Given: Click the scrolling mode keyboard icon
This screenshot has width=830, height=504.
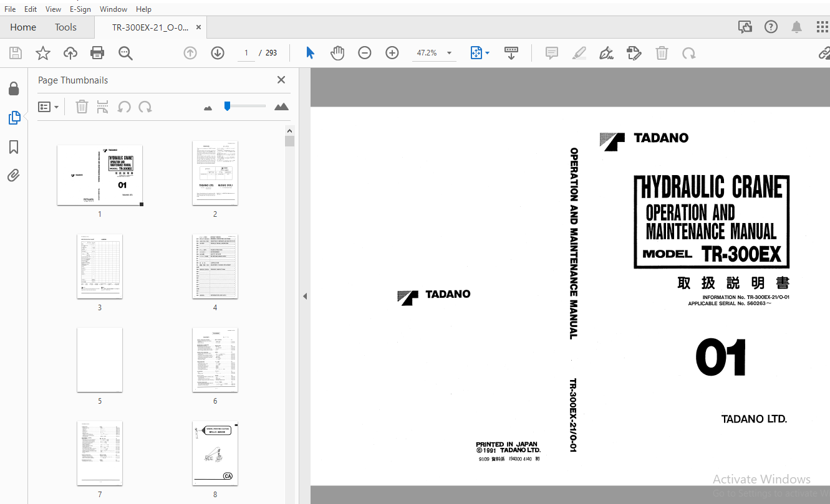Looking at the screenshot, I should pos(511,53).
